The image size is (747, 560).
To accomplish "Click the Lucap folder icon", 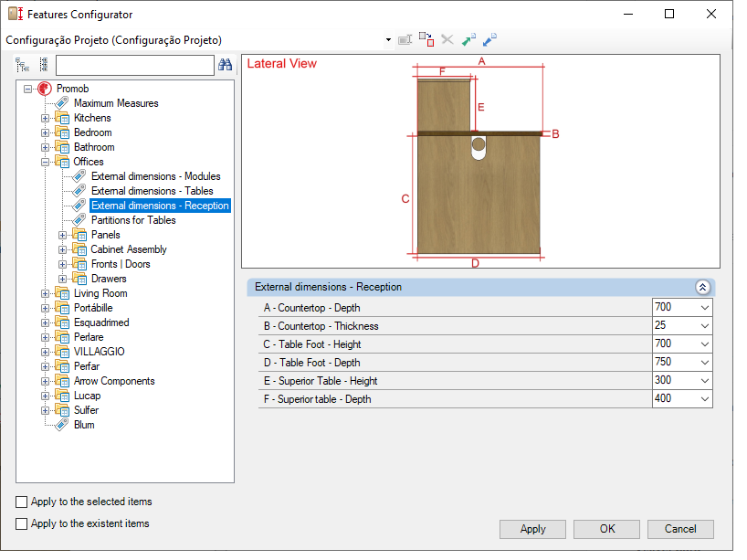I will point(62,396).
